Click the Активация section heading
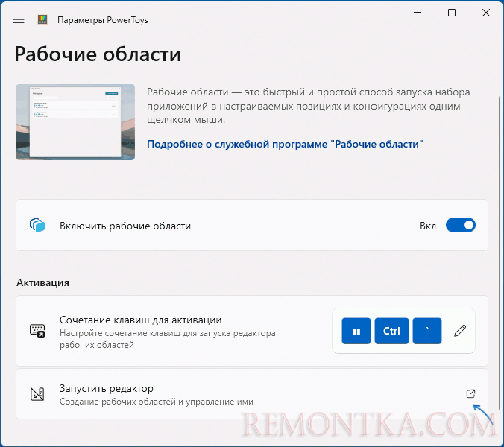 tap(42, 282)
